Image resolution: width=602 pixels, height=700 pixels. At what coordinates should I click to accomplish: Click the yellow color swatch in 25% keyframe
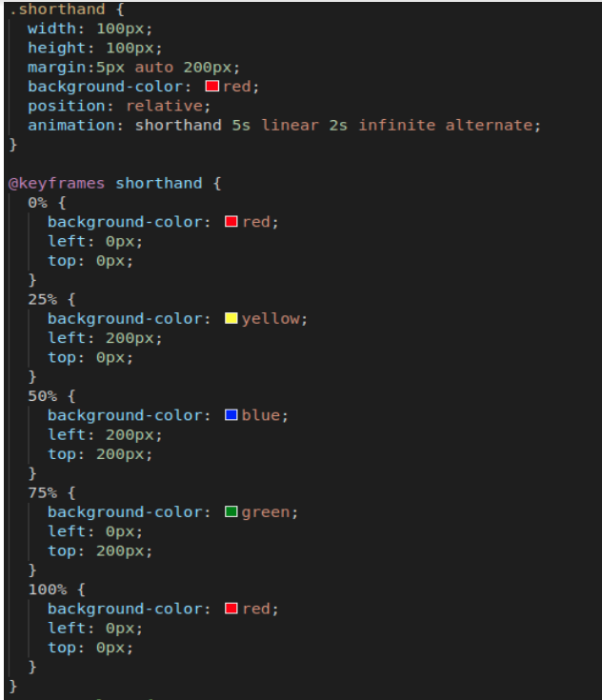click(231, 318)
